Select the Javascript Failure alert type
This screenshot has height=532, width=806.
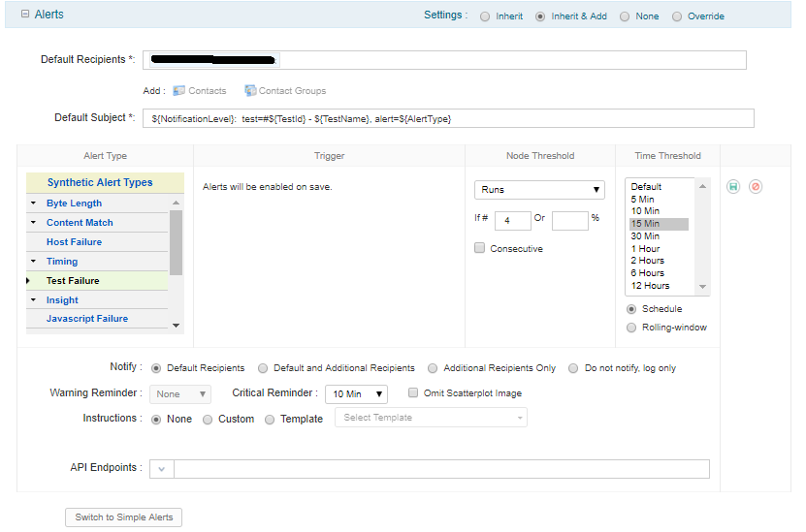[x=87, y=319]
